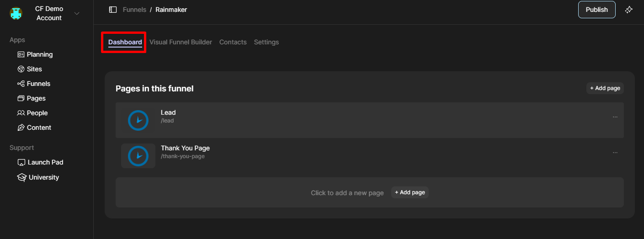Viewport: 644px width, 239px height.
Task: Click the /thank-you-page path text
Action: 183,156
